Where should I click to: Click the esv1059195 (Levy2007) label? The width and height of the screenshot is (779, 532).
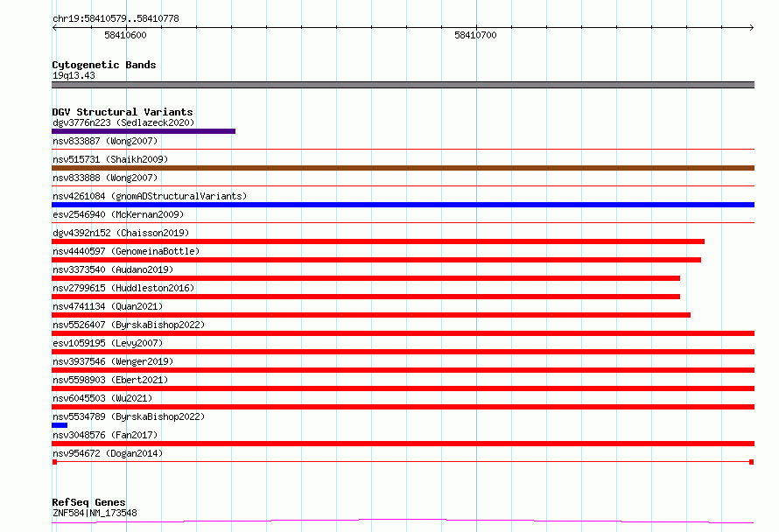click(108, 343)
